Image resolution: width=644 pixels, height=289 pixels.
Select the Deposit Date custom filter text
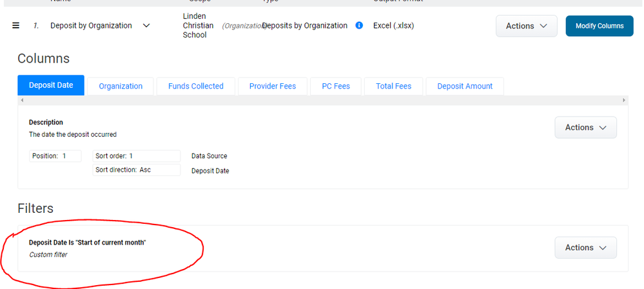point(87,243)
